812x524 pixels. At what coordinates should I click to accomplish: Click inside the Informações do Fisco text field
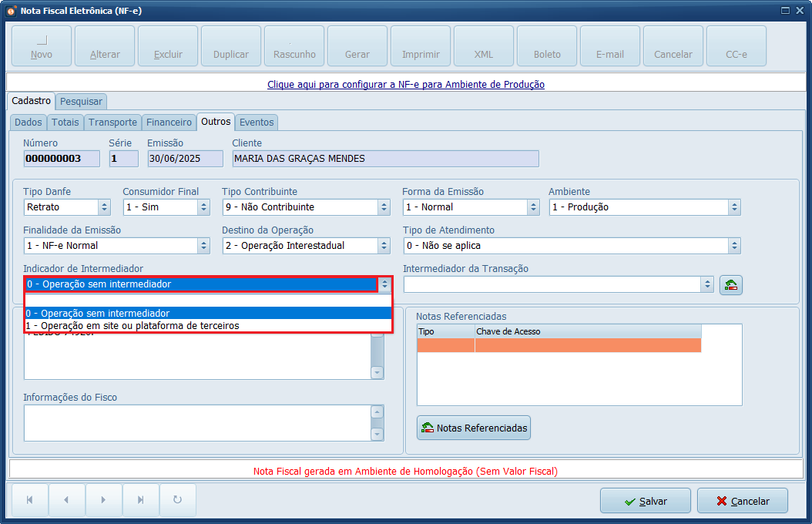[x=196, y=422]
